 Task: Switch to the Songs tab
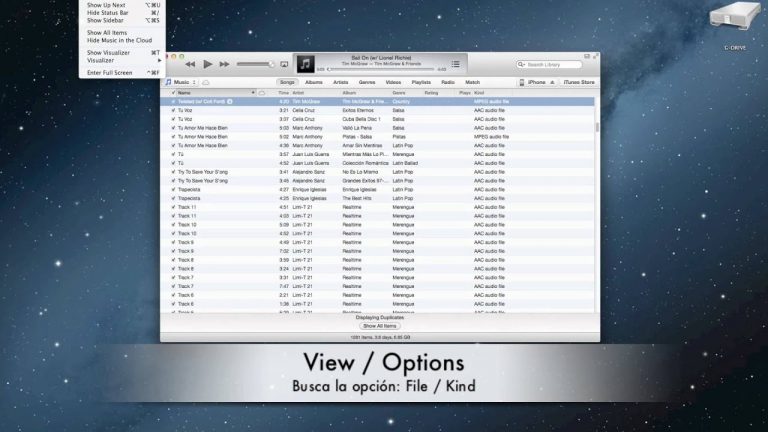287,82
